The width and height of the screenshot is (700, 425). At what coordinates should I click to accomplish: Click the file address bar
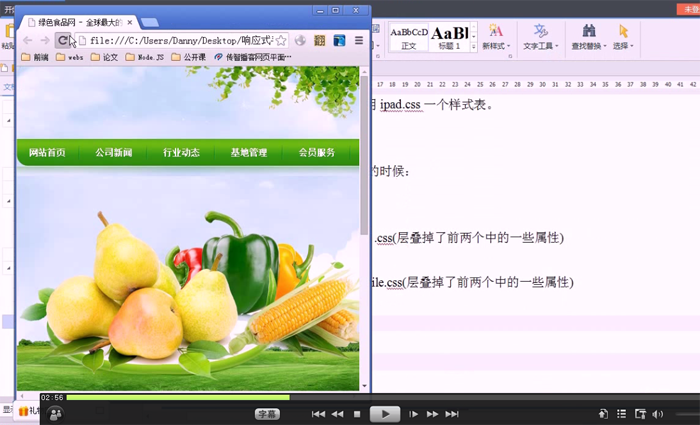(x=180, y=41)
